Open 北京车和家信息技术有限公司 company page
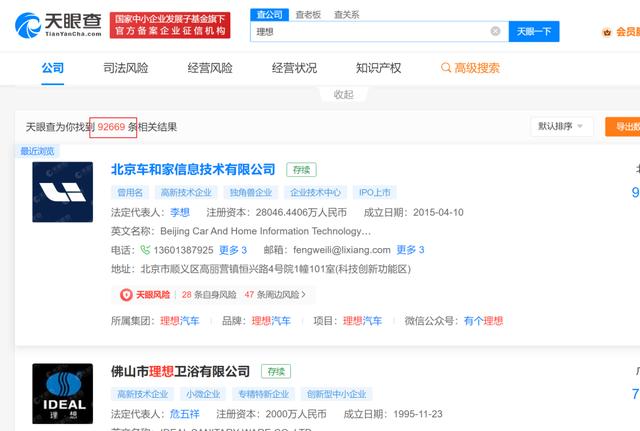Screen dimensions: 640x431 tap(193, 170)
